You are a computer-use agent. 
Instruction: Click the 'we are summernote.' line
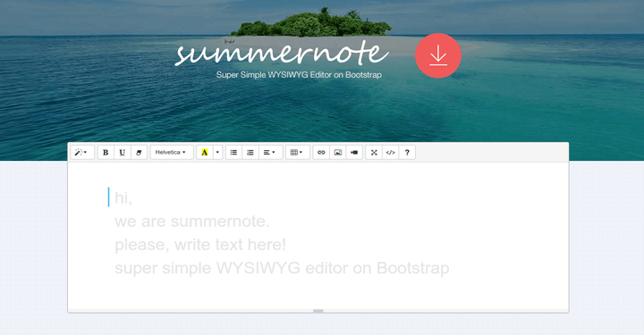click(192, 222)
